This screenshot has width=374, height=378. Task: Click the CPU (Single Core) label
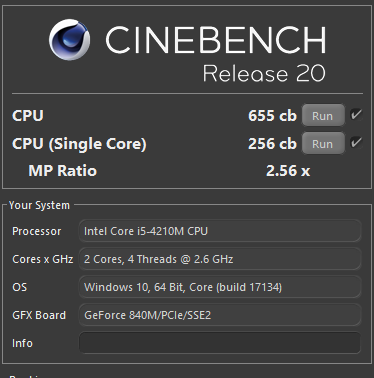point(79,144)
